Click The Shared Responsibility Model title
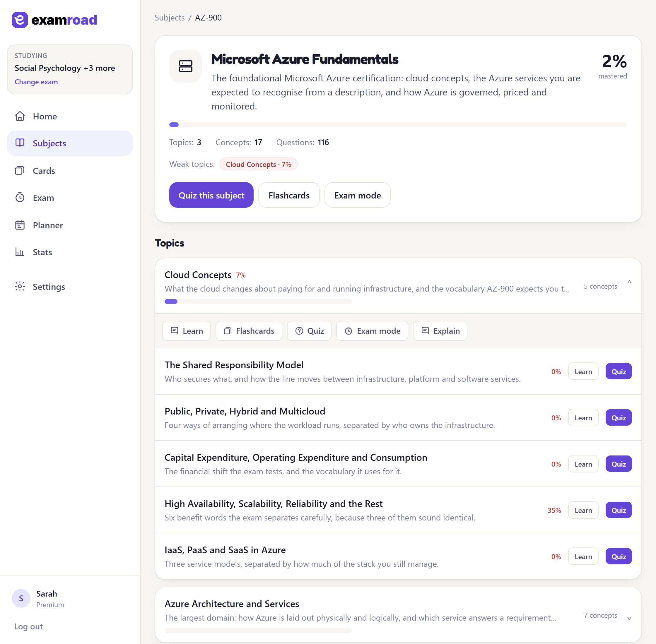The width and height of the screenshot is (656, 644). point(234,365)
